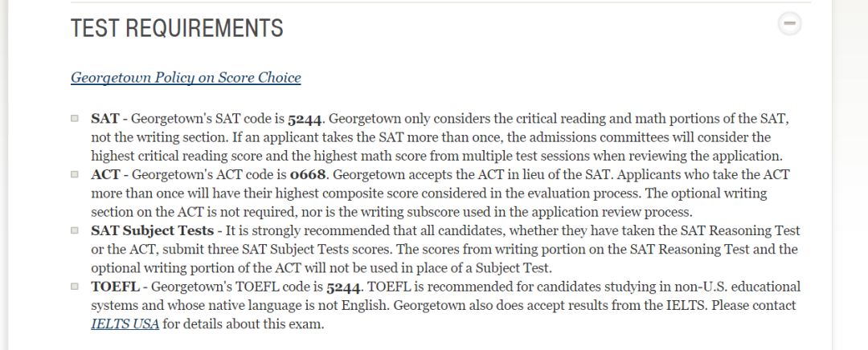Click the bold TOEFL label
Viewport: 868px width, 350px height.
click(115, 287)
